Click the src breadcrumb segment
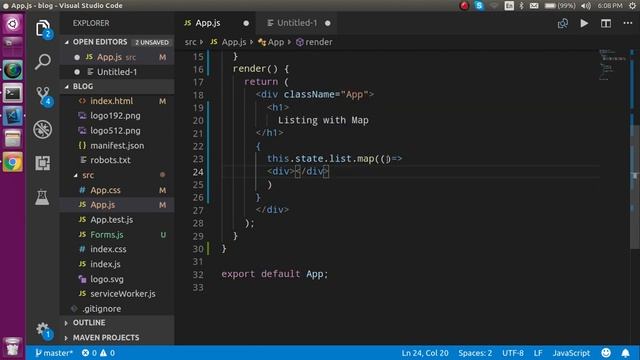 point(190,42)
